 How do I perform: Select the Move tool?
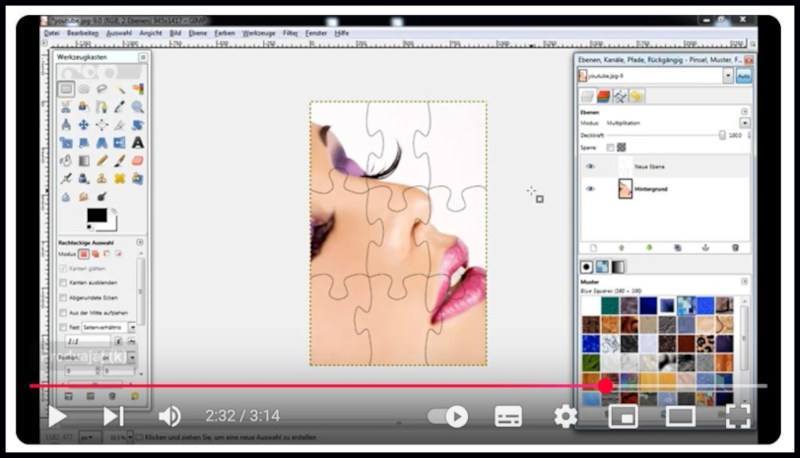[x=84, y=125]
